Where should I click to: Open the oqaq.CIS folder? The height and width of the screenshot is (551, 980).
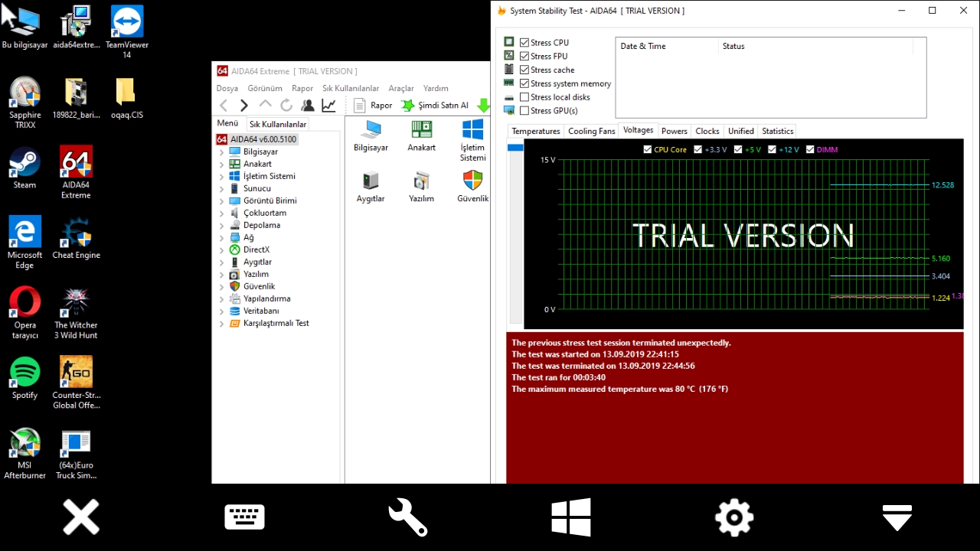(126, 98)
